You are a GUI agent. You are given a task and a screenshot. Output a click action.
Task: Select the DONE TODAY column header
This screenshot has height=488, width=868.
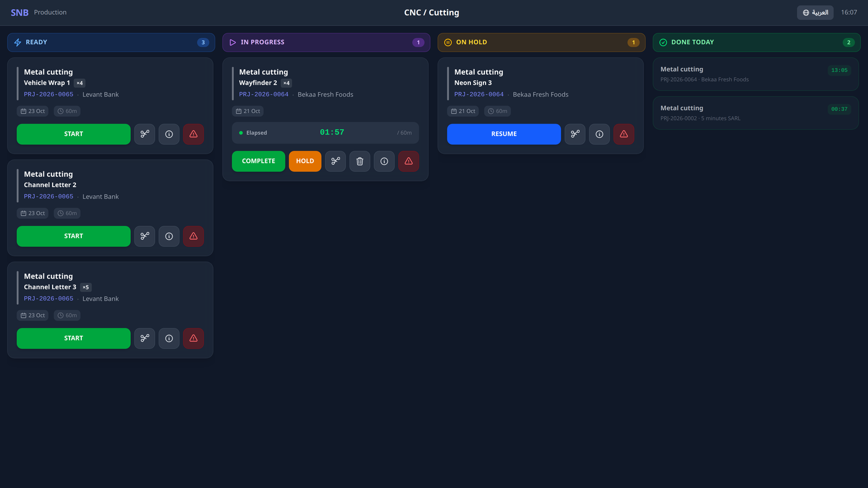point(757,42)
